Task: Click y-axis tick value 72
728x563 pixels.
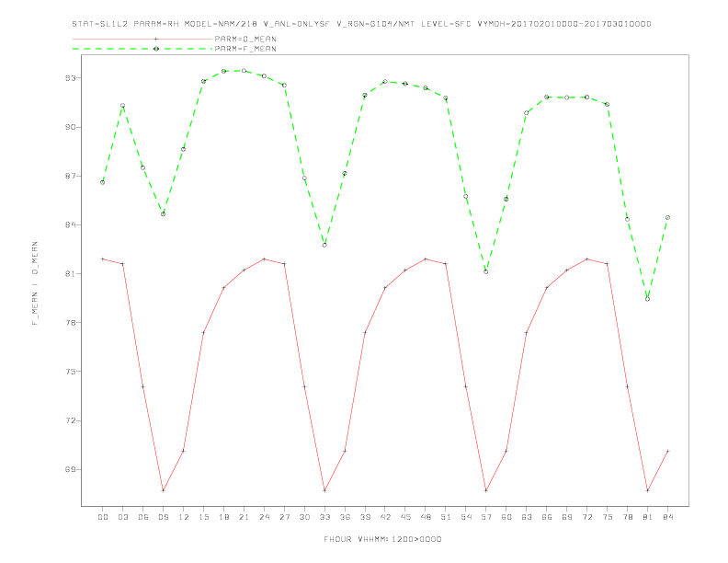Action: [70, 420]
